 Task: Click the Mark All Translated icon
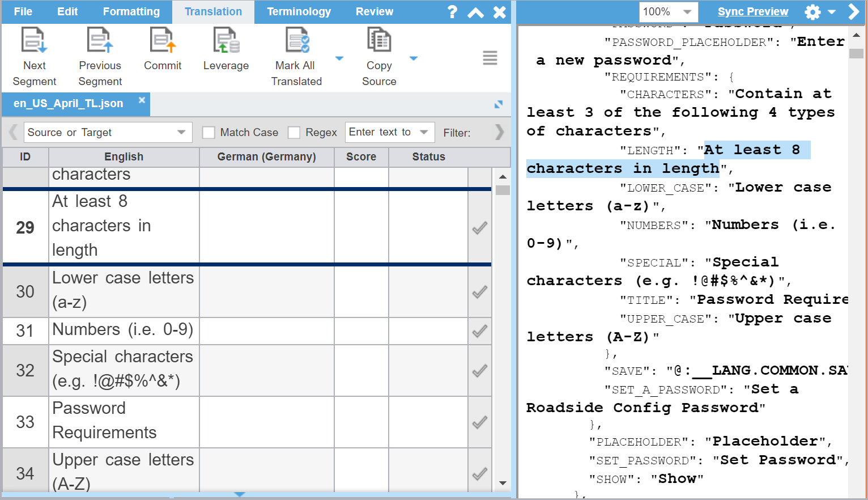click(x=297, y=41)
